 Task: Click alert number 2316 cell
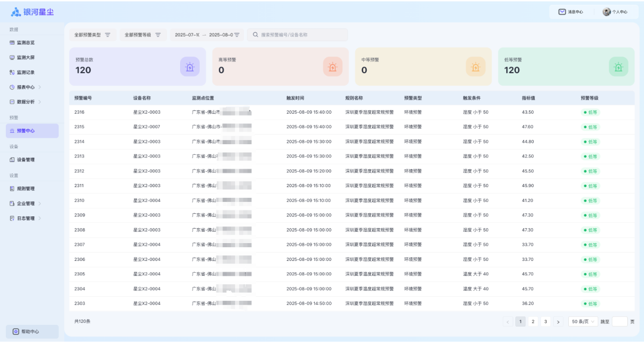coord(79,112)
